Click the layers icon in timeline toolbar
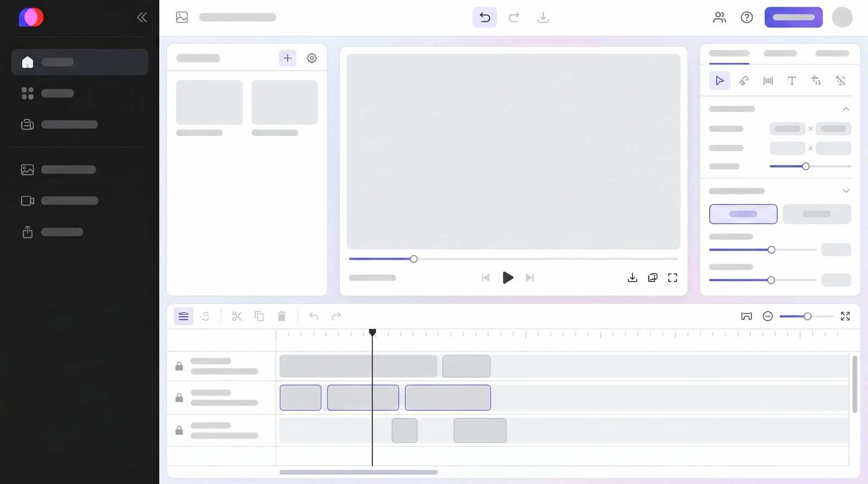 pyautogui.click(x=206, y=316)
